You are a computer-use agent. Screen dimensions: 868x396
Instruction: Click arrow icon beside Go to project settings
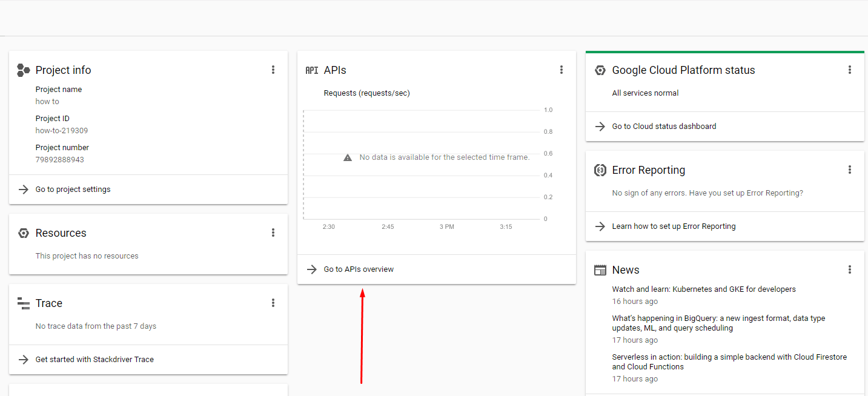point(23,190)
